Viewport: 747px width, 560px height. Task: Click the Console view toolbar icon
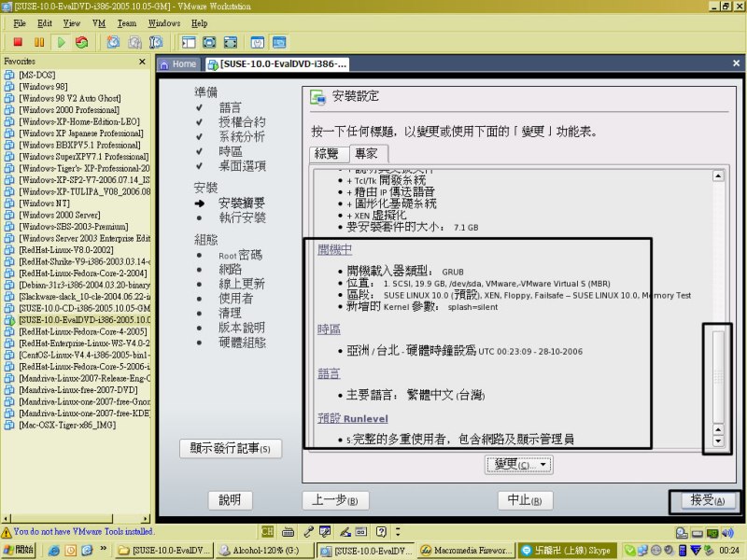279,42
